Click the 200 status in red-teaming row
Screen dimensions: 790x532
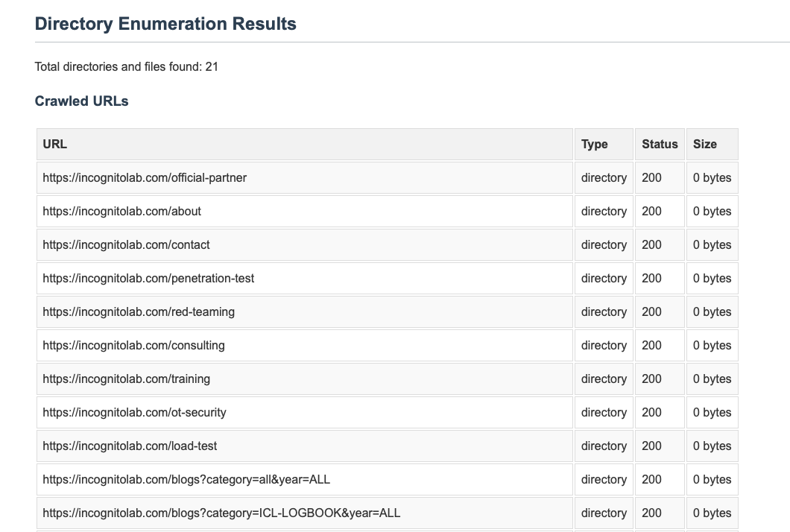click(660, 312)
